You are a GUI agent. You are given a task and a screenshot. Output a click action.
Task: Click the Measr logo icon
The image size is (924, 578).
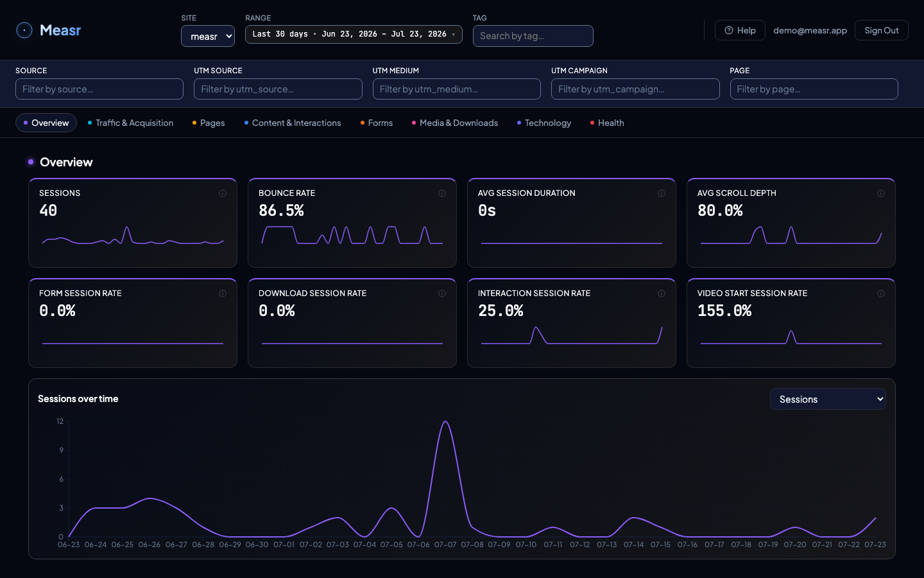point(24,30)
